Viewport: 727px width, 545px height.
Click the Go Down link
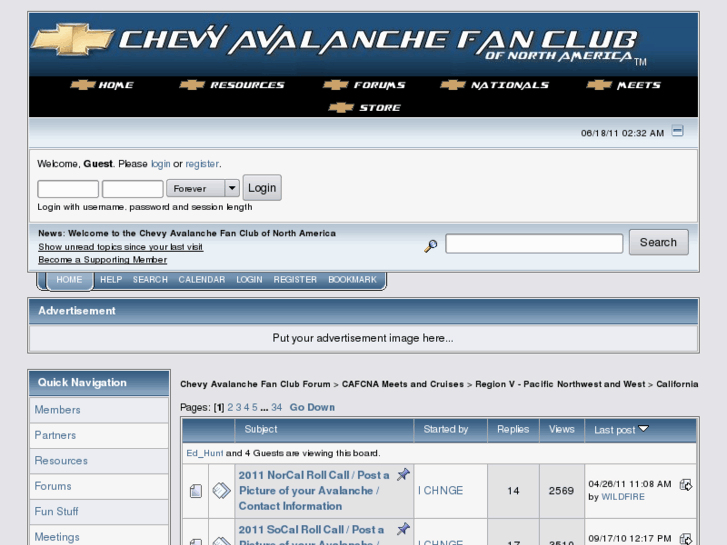click(312, 407)
